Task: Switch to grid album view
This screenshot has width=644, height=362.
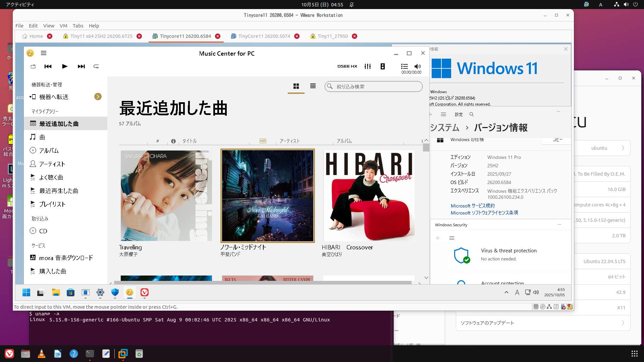Action: point(296,86)
